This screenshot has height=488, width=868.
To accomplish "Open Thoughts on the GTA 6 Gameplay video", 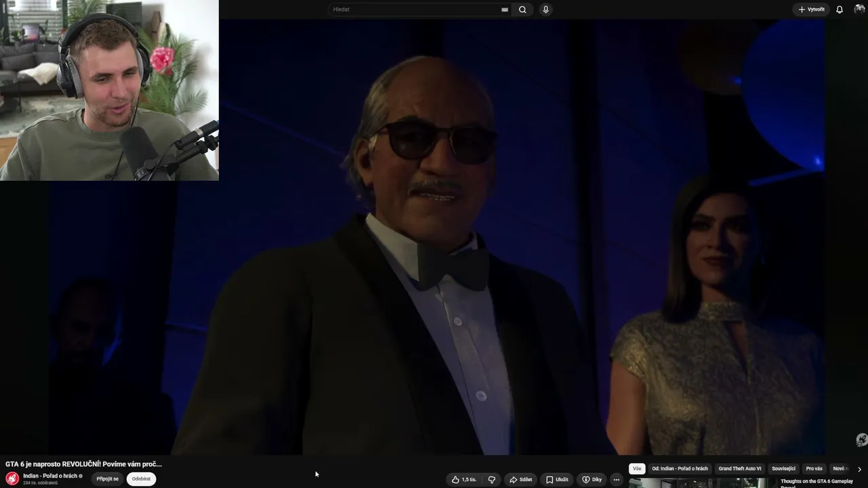I will pyautogui.click(x=816, y=482).
